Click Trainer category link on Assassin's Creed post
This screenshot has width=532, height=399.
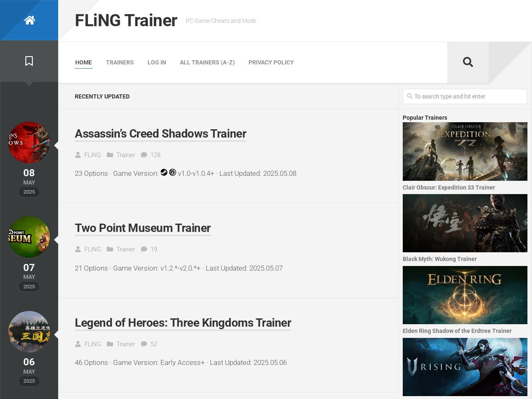(x=126, y=155)
